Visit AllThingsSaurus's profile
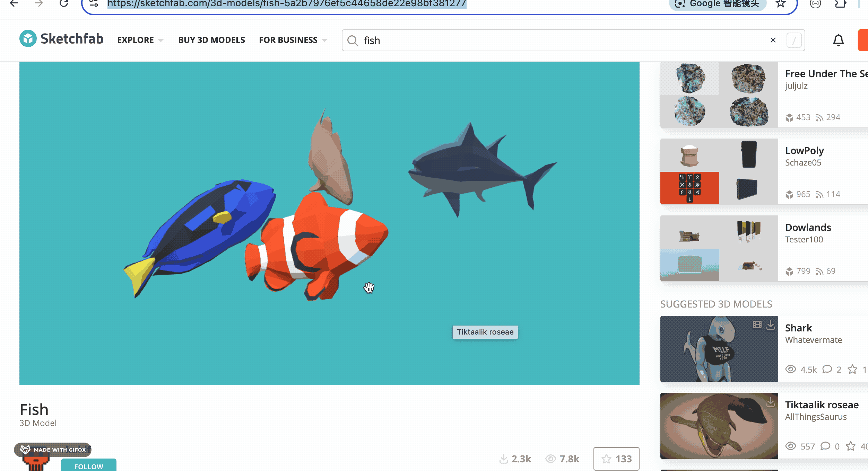The image size is (868, 471). [x=816, y=417]
